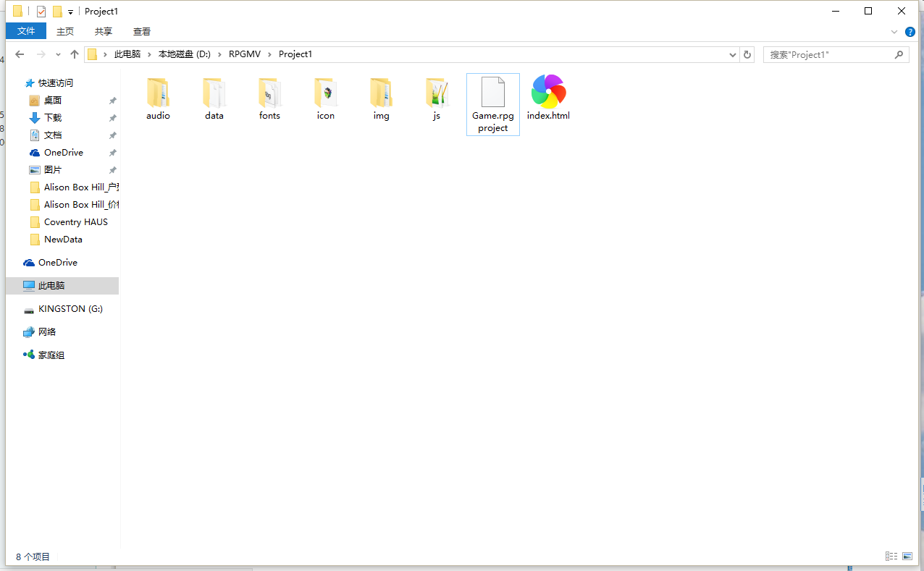The width and height of the screenshot is (924, 571).
Task: Select the icon folder
Action: pyautogui.click(x=325, y=93)
